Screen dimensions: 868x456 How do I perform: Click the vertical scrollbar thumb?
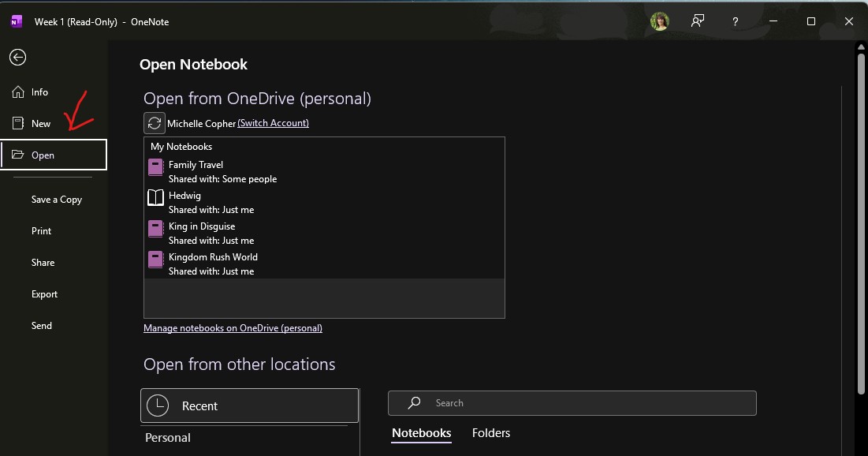(x=861, y=224)
